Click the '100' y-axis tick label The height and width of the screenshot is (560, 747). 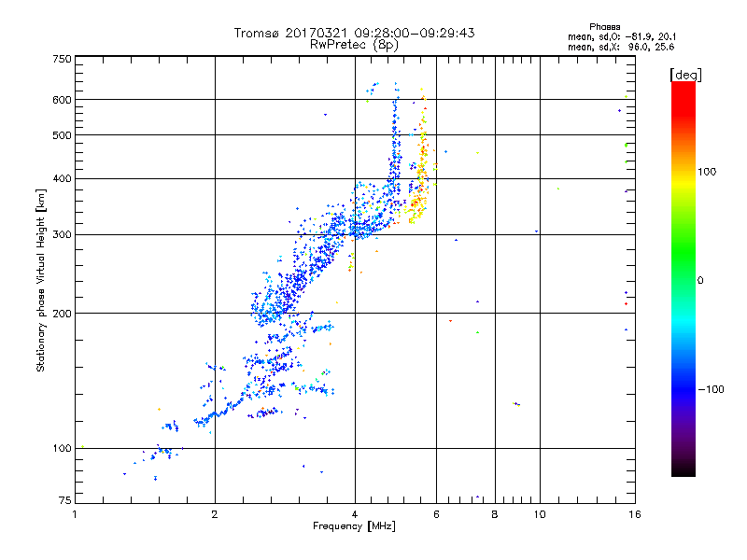click(62, 448)
